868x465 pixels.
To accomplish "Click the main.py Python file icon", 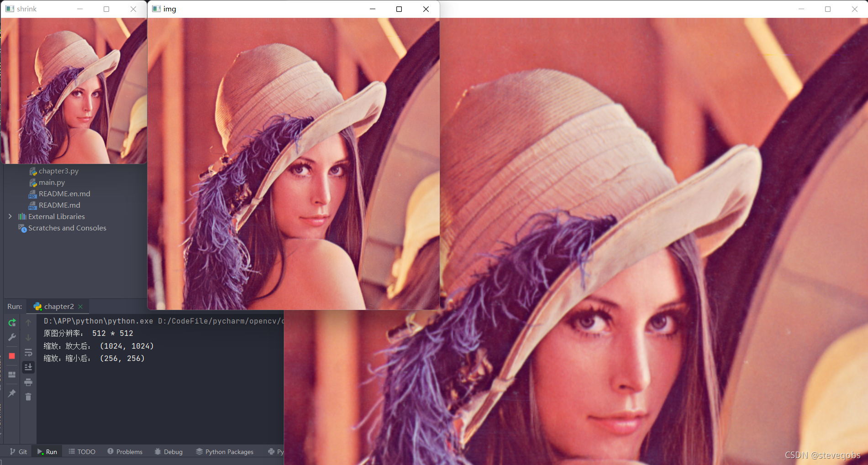I will pos(33,183).
